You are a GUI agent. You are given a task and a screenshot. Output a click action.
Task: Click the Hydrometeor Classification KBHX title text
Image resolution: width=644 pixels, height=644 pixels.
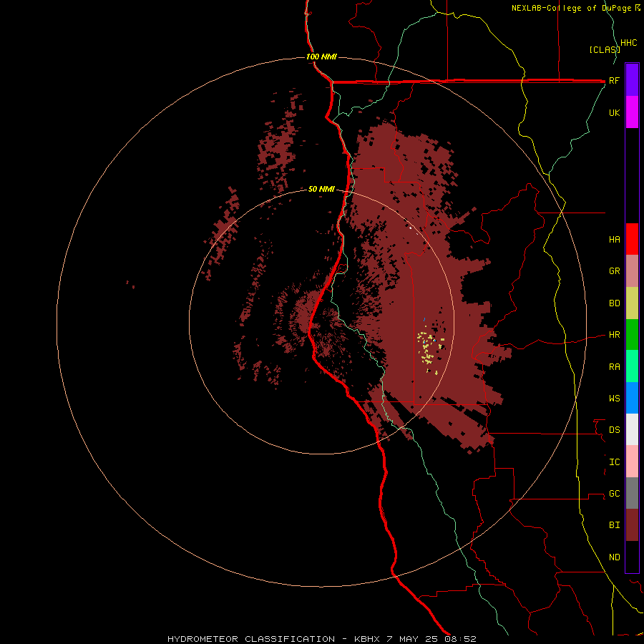click(x=321, y=639)
